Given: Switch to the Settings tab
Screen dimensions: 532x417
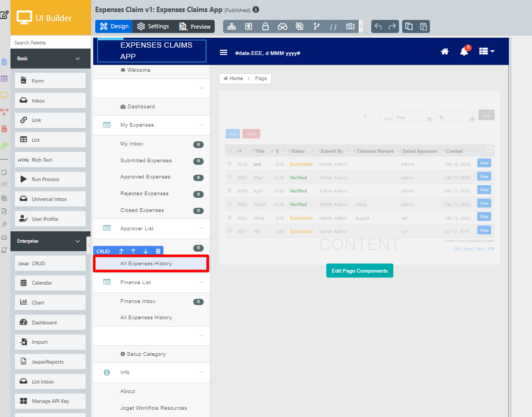Looking at the screenshot, I should (153, 26).
